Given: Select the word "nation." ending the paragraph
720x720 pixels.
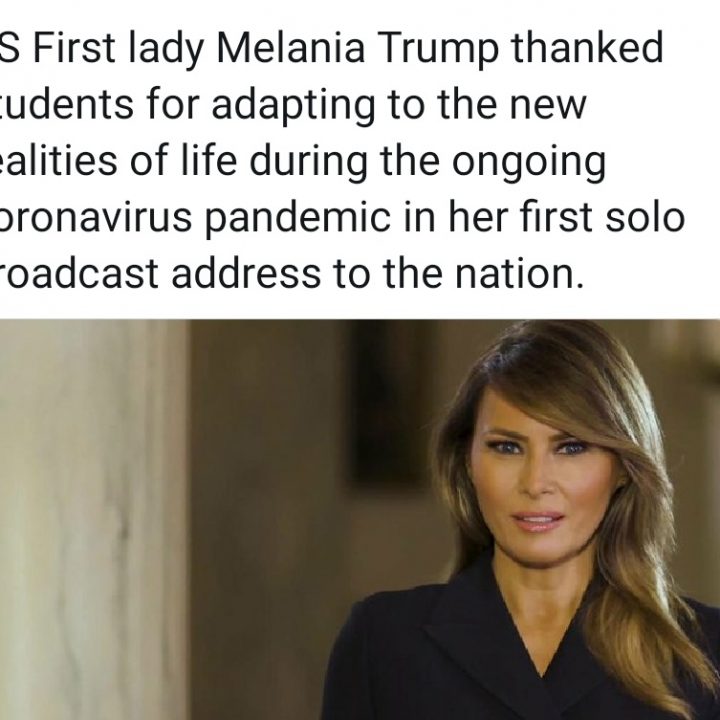Looking at the screenshot, I should point(520,274).
